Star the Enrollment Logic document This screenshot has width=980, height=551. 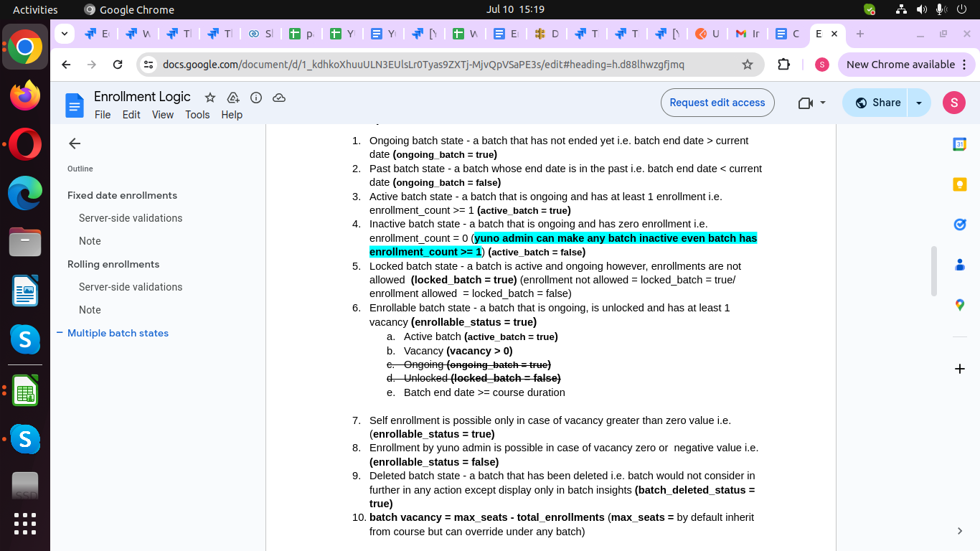(x=210, y=98)
